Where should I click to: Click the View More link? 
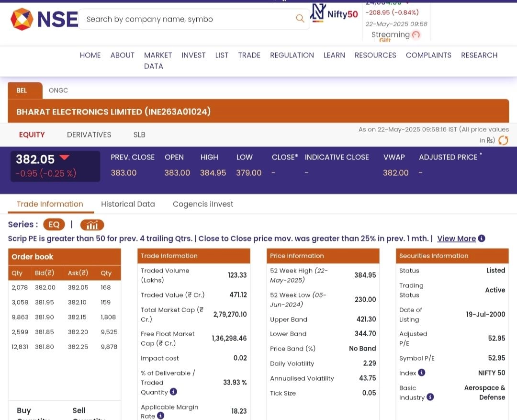click(456, 238)
